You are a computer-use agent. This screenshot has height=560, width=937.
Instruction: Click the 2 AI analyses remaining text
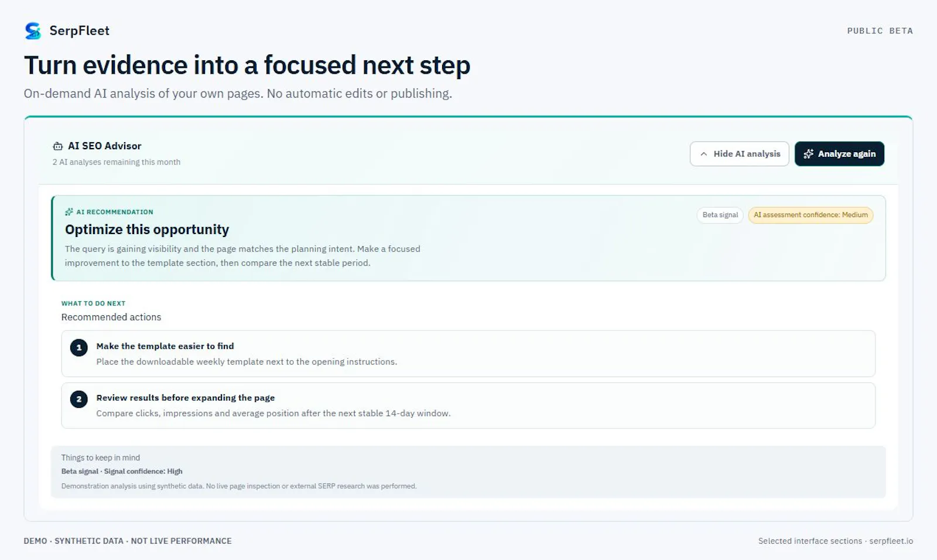pos(117,162)
